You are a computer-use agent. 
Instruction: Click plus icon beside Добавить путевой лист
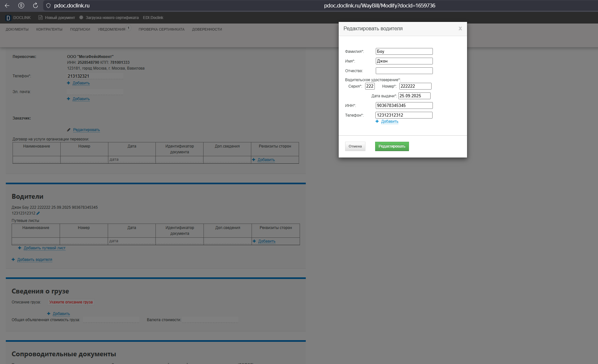point(20,248)
